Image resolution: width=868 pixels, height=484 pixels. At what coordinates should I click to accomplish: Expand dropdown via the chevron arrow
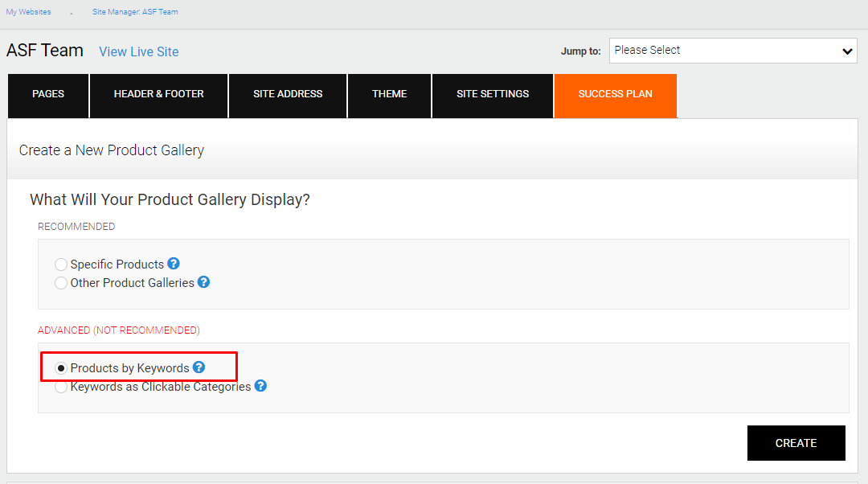(847, 51)
